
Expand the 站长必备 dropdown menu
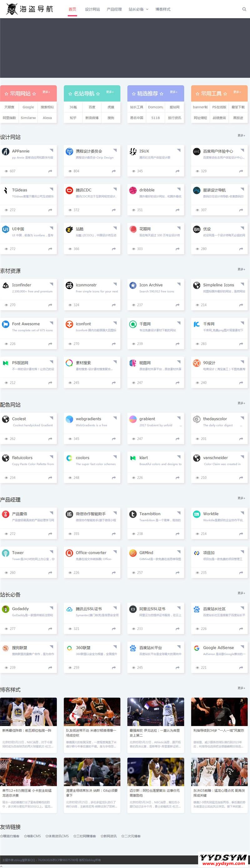point(138,9)
